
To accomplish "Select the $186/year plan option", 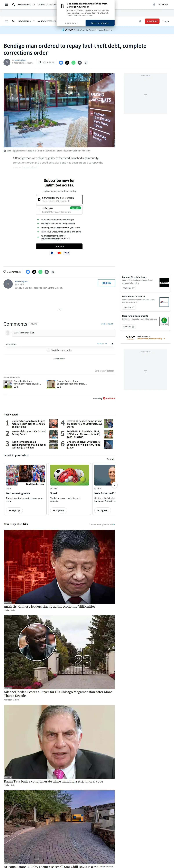I will coord(59,210).
